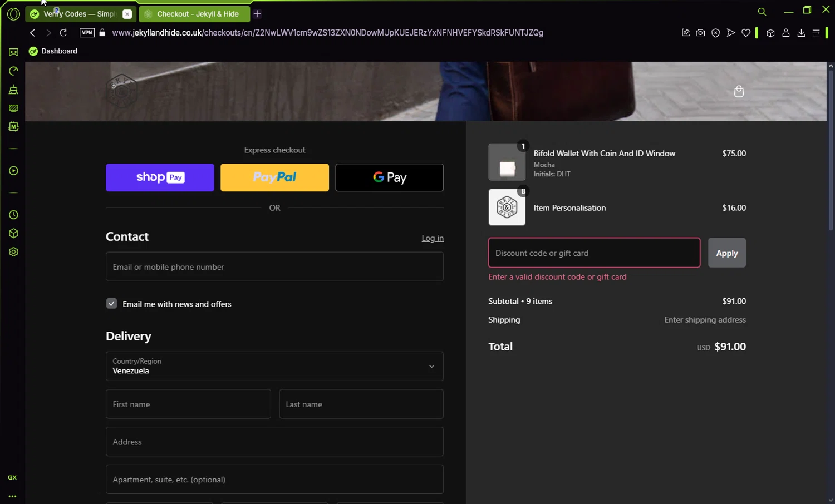835x504 pixels.
Task: Click the scrollbar down arrow
Action: coord(831,500)
